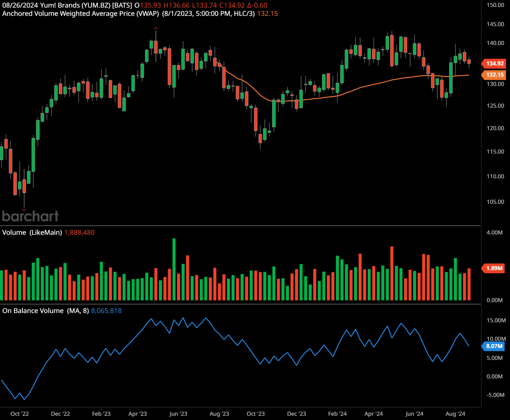Click the Apr '24 date axis label
This screenshot has width=510, height=420.
374,414
